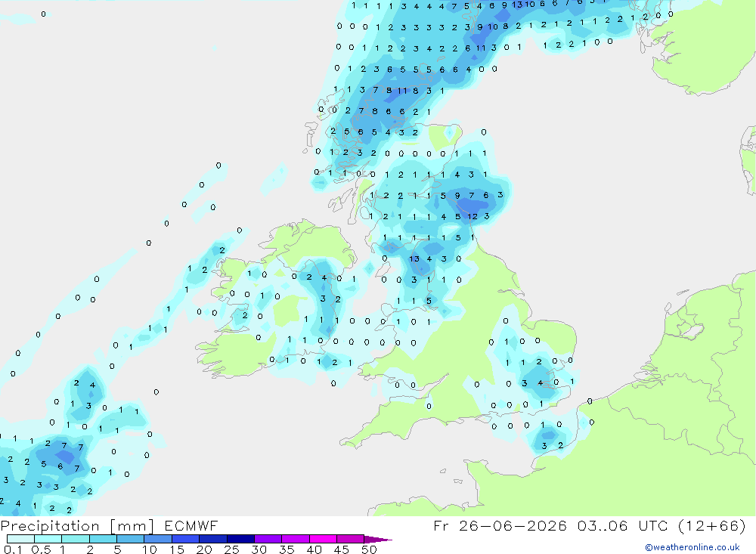
Task: Click the '03..06' time range text
Action: tap(603, 525)
